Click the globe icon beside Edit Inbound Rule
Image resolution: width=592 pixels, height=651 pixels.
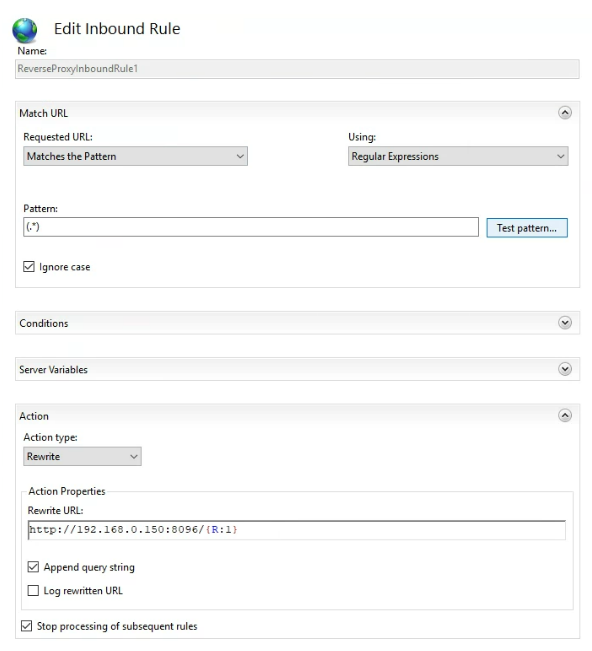click(x=25, y=30)
